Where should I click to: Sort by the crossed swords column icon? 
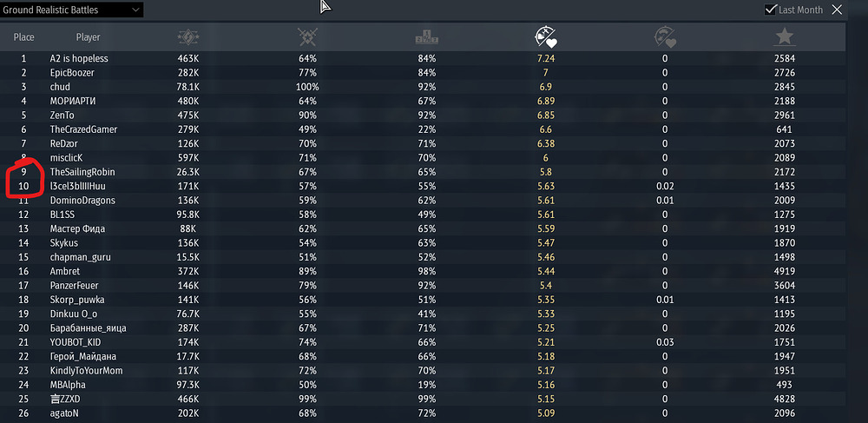click(x=307, y=36)
